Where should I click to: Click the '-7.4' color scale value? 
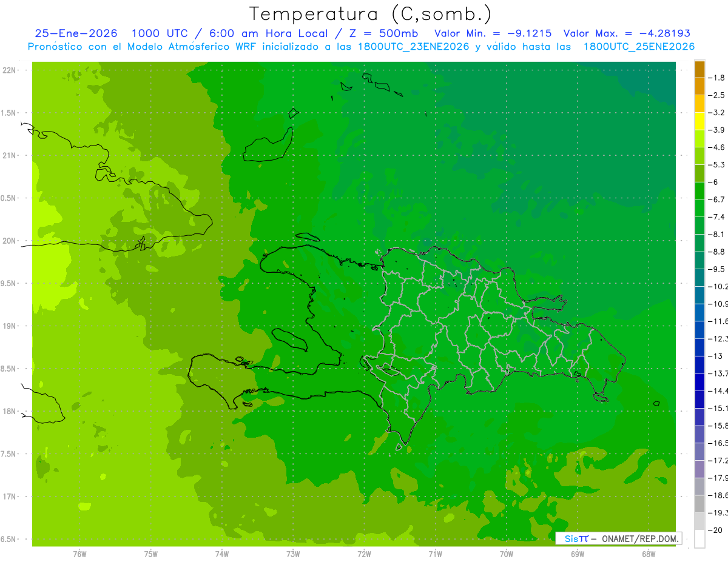(x=717, y=217)
